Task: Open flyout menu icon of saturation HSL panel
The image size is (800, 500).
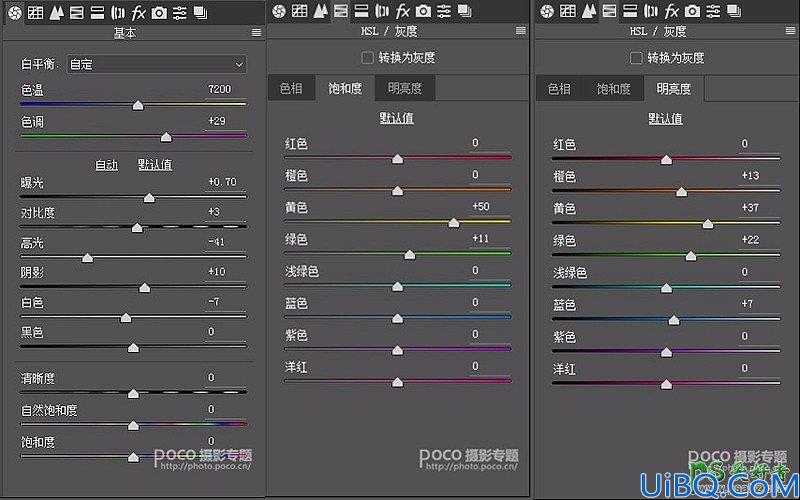Action: [521, 31]
